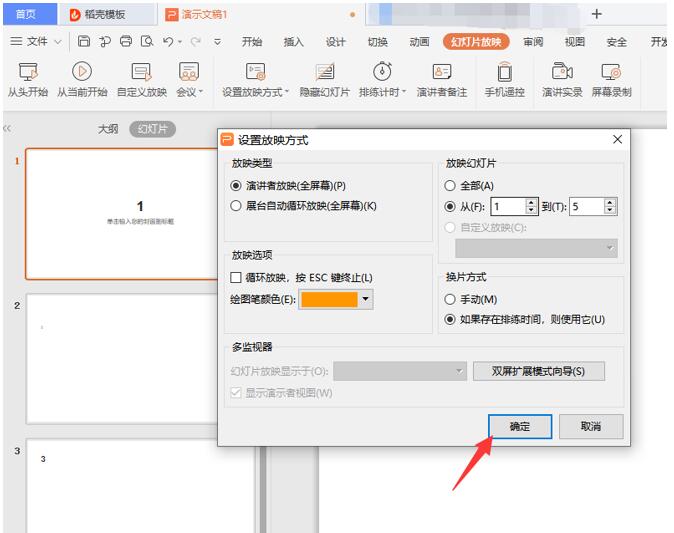Click the print icon in quick toolbar
The image size is (674, 533).
pos(126,41)
